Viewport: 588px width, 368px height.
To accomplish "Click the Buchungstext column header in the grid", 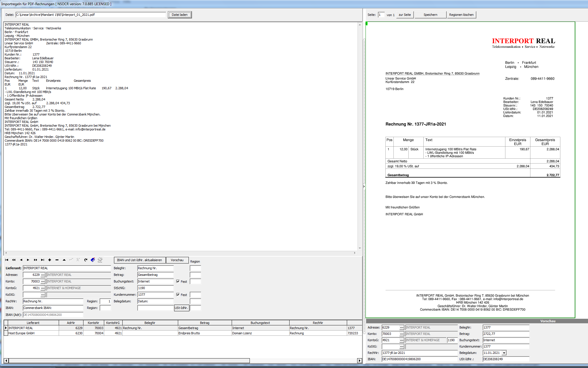I will [x=260, y=323].
